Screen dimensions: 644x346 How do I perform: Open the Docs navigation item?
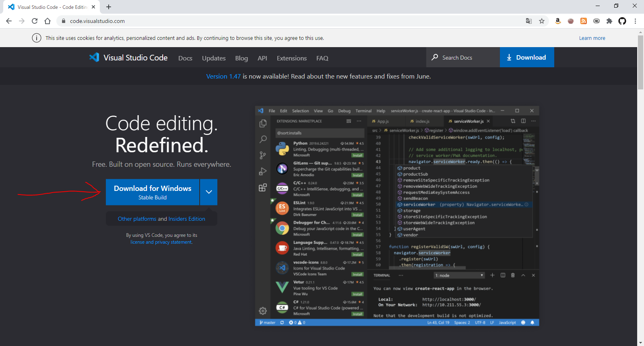click(x=185, y=58)
